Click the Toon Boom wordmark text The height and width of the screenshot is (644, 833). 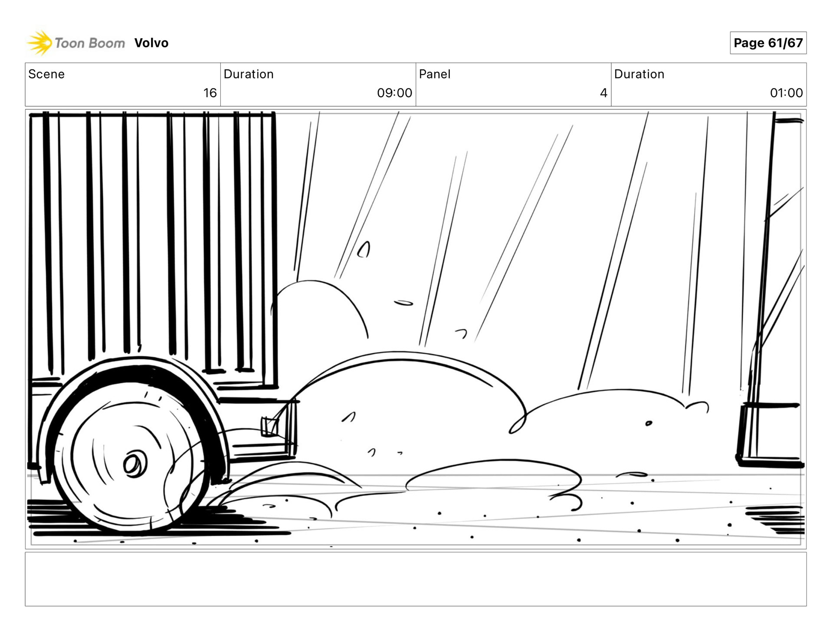click(x=90, y=43)
